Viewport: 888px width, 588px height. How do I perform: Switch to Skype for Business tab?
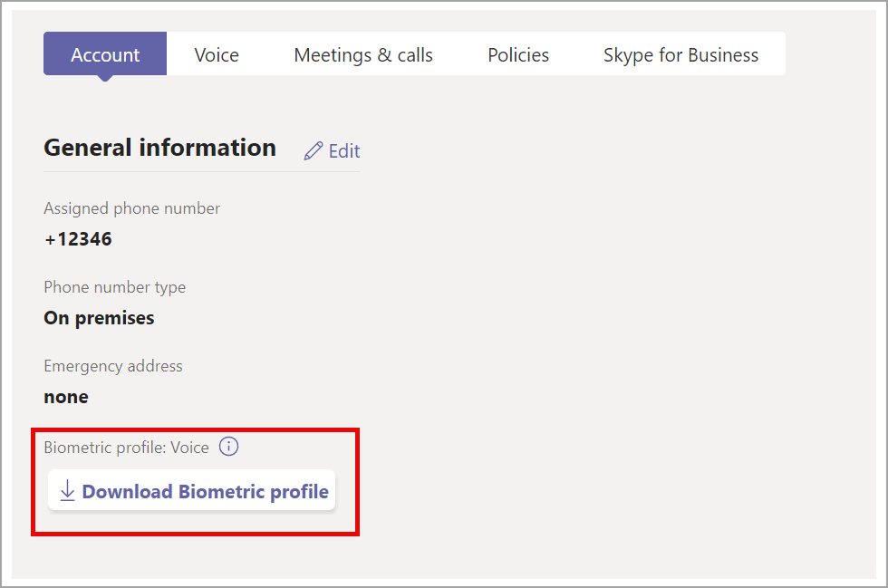[680, 55]
